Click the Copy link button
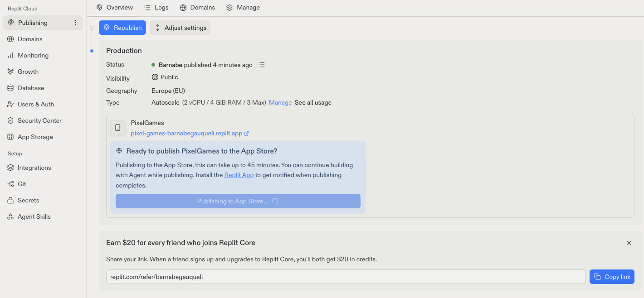 point(612,277)
